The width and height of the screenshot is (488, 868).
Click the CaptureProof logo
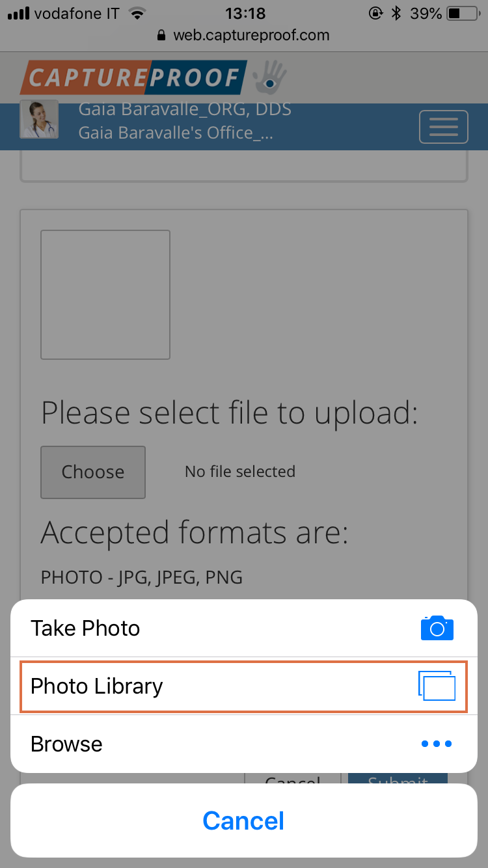[134, 77]
